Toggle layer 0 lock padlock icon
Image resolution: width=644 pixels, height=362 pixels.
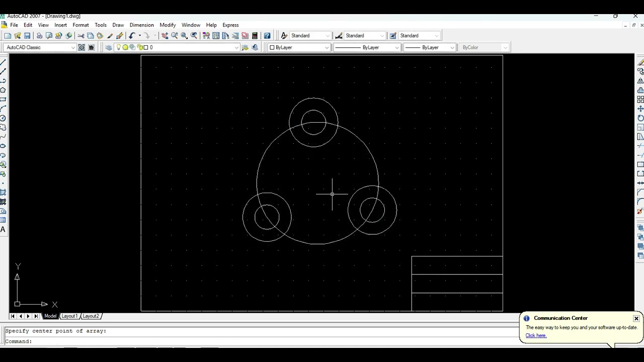[x=139, y=47]
